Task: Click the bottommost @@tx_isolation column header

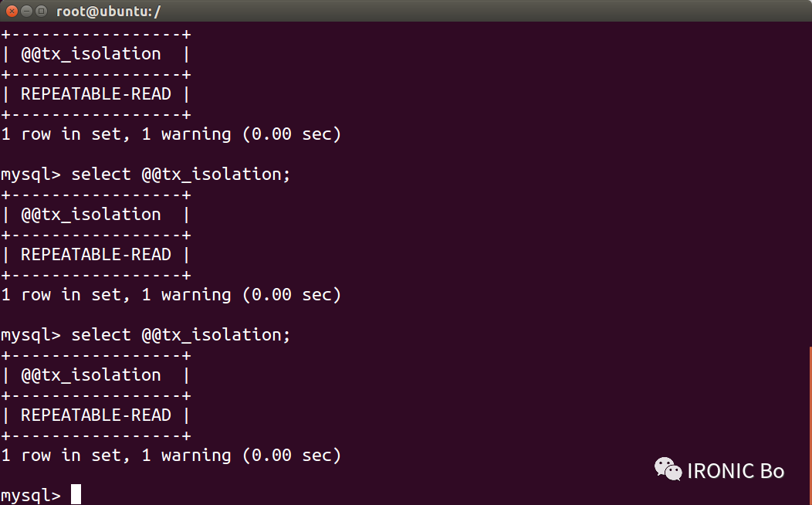Action: [x=90, y=375]
